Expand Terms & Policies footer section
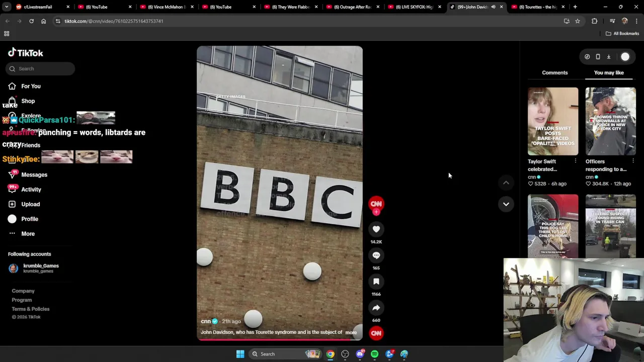Screen dimensions: 644x362 31,309
